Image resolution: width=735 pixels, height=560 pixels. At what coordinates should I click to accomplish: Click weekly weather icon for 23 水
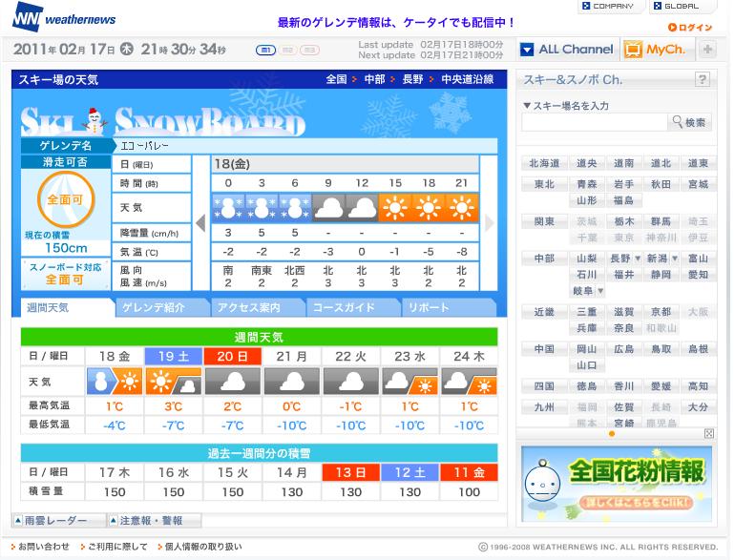coord(409,381)
